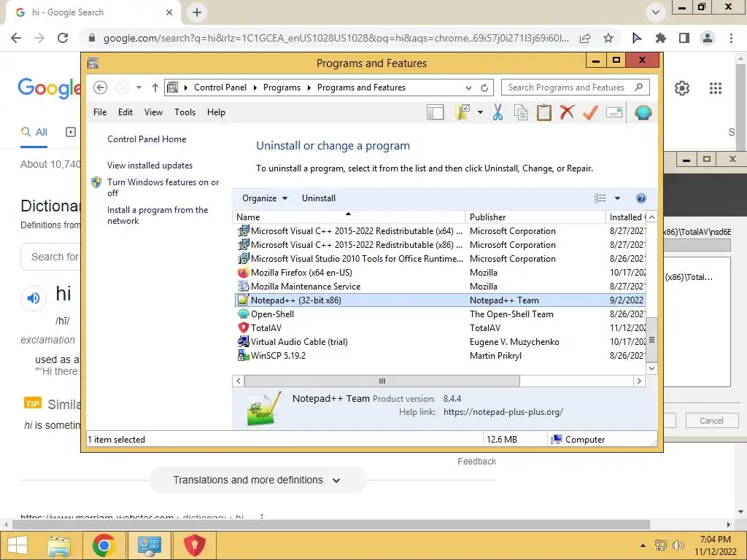Toggle the navigation pane toolbar icon
The height and width of the screenshot is (560, 747).
tap(435, 112)
